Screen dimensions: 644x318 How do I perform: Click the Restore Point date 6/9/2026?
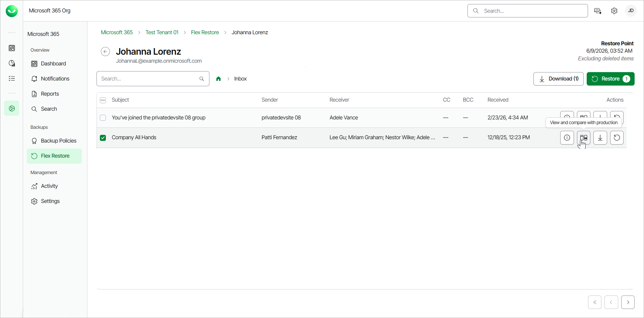pos(609,51)
